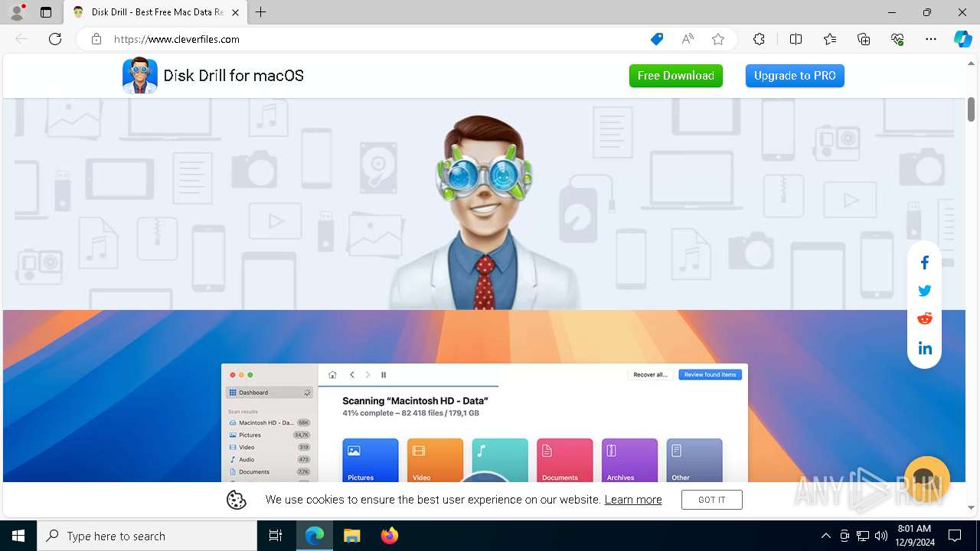Open a new tab with plus icon

261,12
